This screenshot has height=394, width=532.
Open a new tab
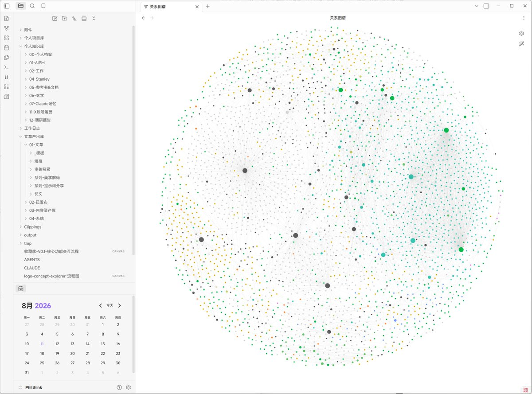click(208, 6)
